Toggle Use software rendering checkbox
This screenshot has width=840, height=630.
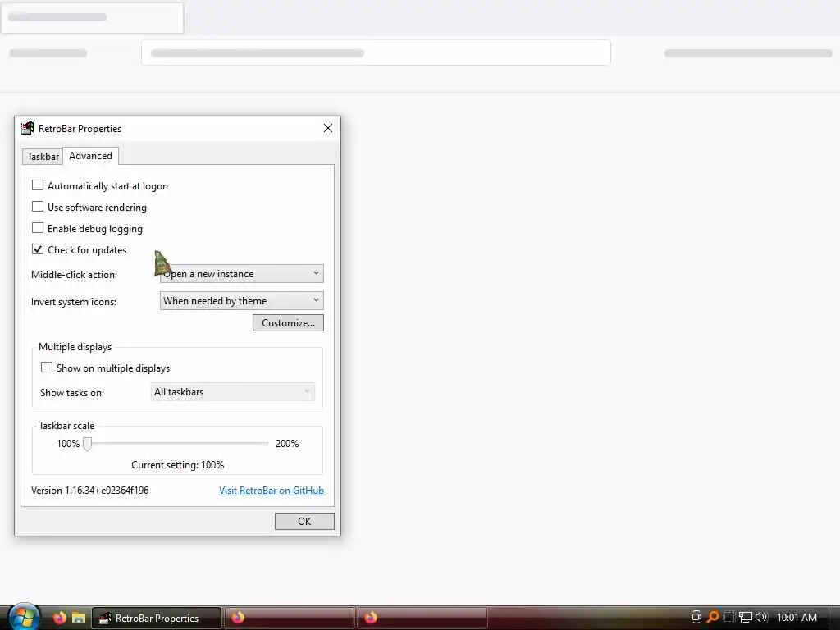(38, 207)
